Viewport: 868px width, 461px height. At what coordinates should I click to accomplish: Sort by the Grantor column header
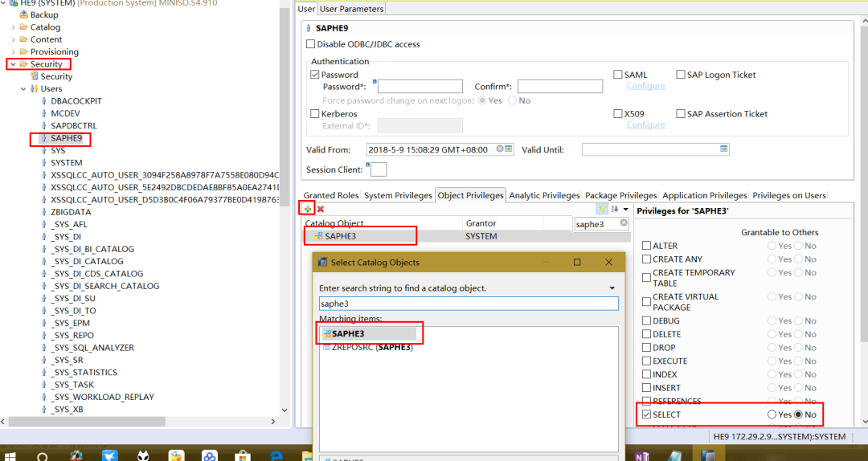tap(502, 223)
